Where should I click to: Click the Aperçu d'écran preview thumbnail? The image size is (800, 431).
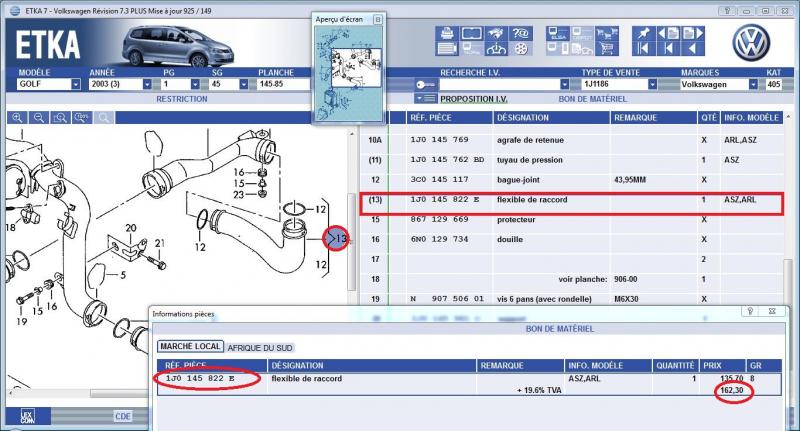[348, 73]
